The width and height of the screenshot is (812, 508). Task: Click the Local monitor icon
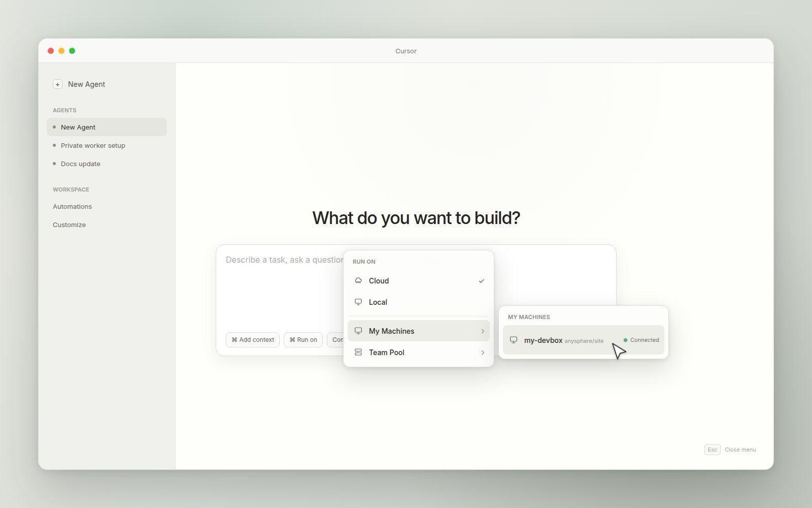pyautogui.click(x=358, y=302)
